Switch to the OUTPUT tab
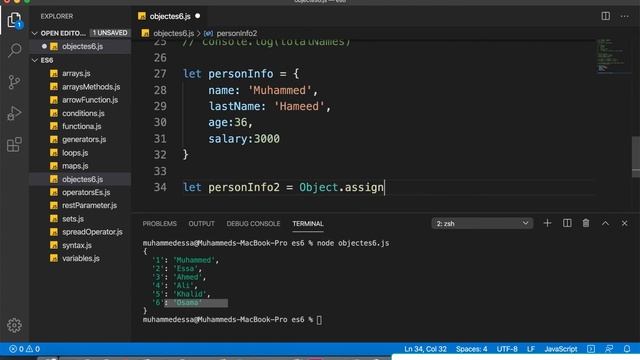 pos(201,224)
